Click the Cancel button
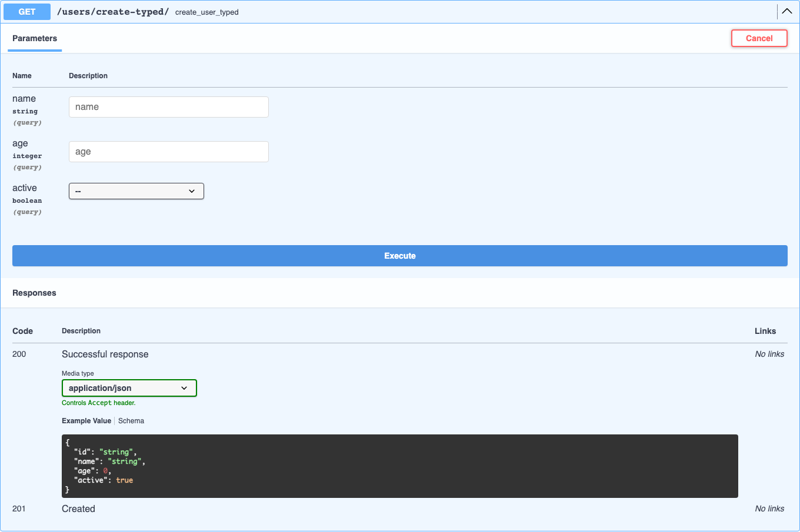The height and width of the screenshot is (532, 800). [x=759, y=38]
